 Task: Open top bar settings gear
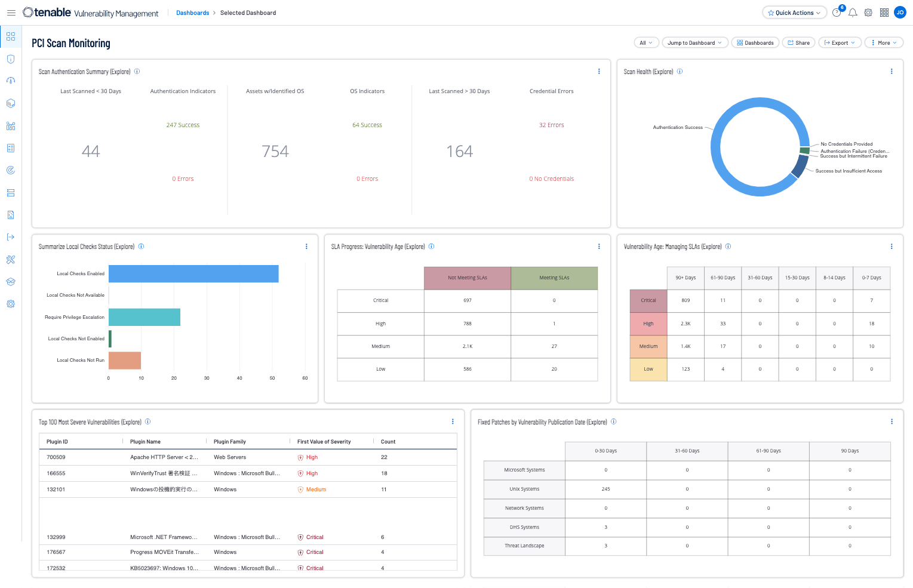coord(868,13)
